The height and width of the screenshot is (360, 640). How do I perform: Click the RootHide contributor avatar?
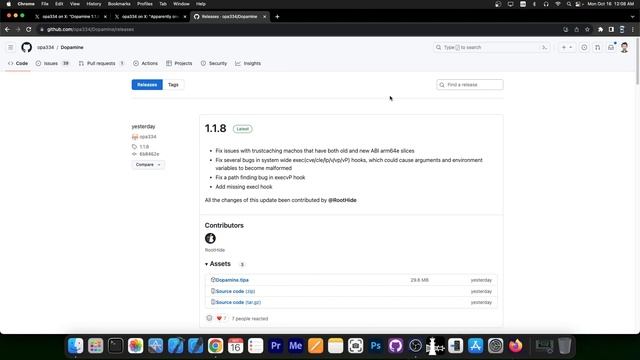click(x=210, y=238)
